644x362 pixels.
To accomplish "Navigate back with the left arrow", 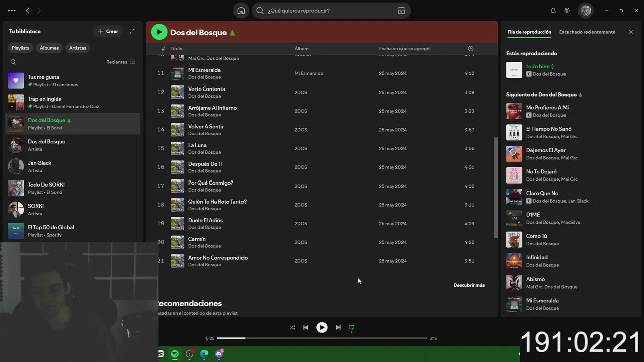I will pyautogui.click(x=28, y=10).
